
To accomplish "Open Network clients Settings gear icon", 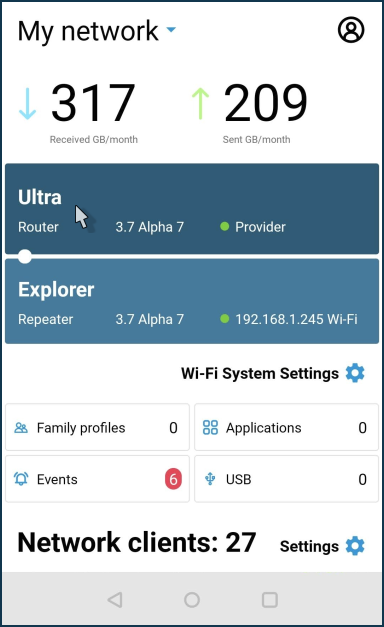I will coord(355,546).
